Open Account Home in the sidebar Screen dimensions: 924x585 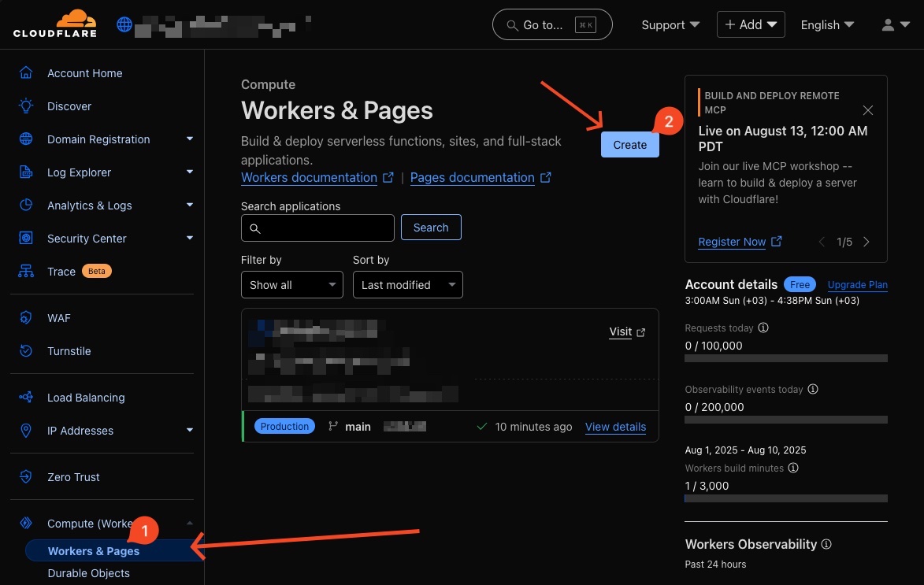[x=85, y=73]
